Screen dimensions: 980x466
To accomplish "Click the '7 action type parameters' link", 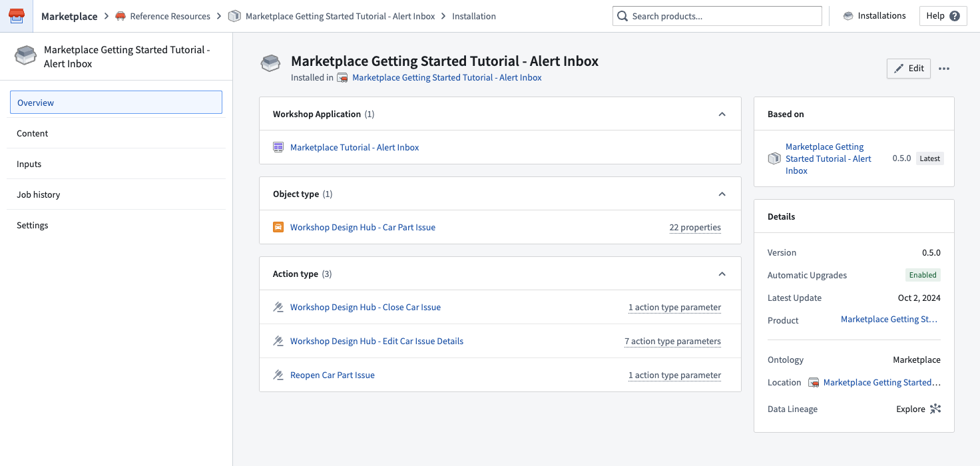I will point(672,341).
